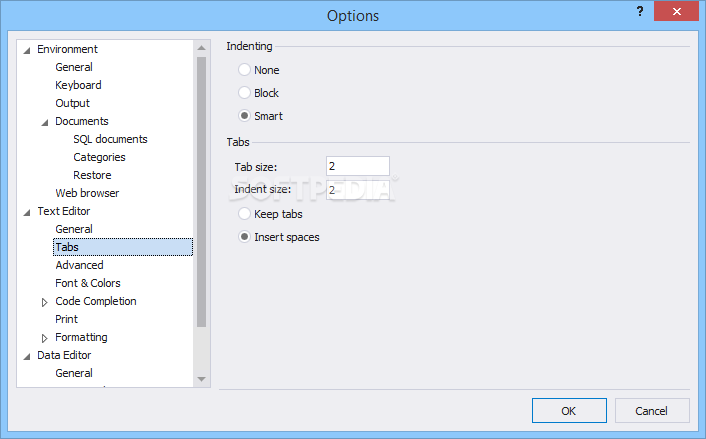Click the tree scrollbar down arrow
Viewport: 706px width, 439px height.
[x=202, y=379]
